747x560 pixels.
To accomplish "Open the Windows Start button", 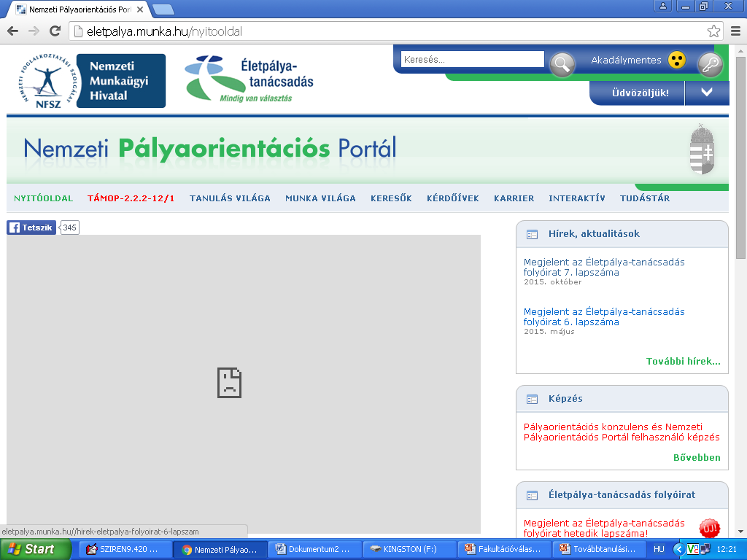I will click(x=34, y=549).
